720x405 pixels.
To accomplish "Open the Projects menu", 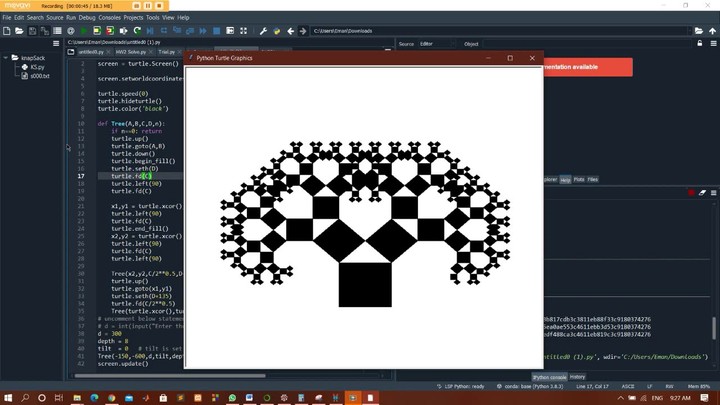I will click(x=133, y=17).
